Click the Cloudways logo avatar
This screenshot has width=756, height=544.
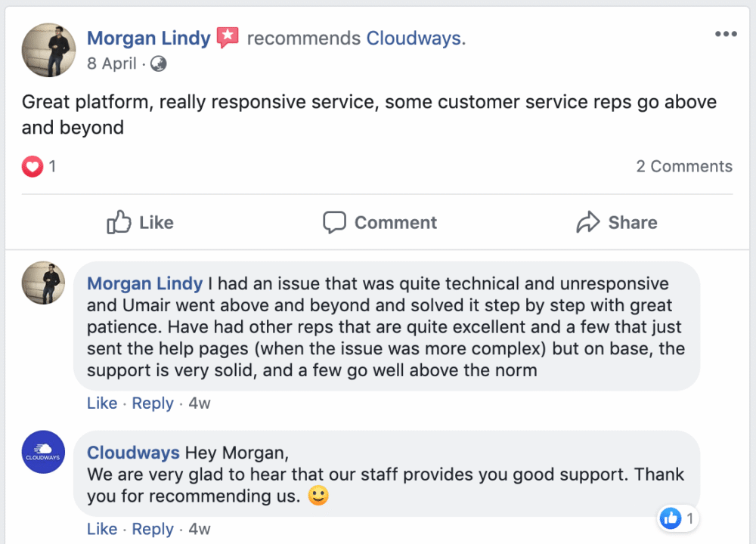click(44, 451)
